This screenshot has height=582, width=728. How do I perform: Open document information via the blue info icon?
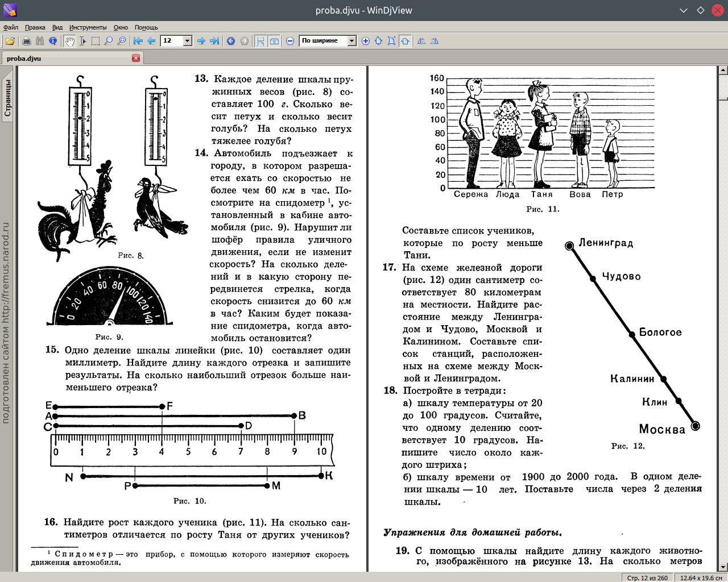coord(53,41)
